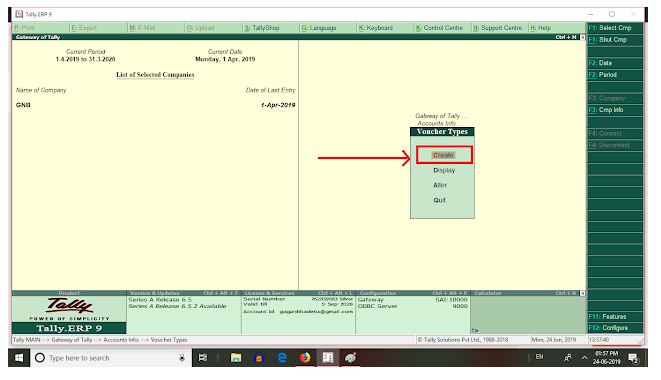Open the Upload option in top bar
Viewport: 661px width, 380px height.
213,28
